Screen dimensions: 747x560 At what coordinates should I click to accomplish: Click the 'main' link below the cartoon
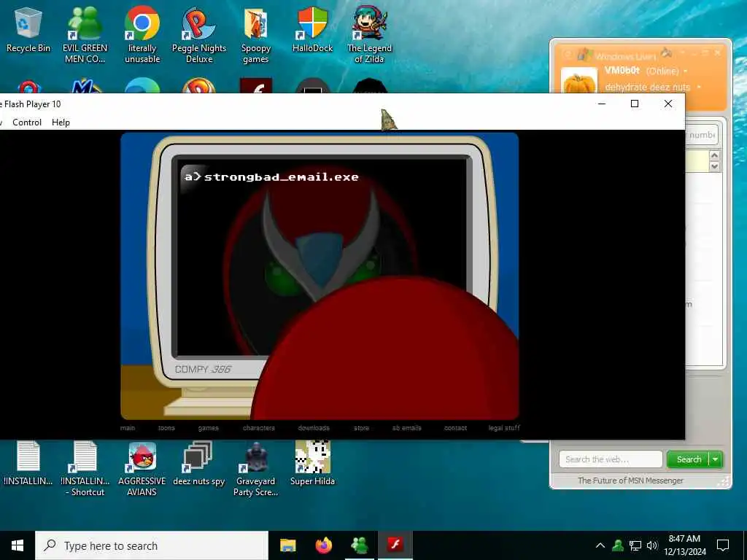[x=127, y=427]
